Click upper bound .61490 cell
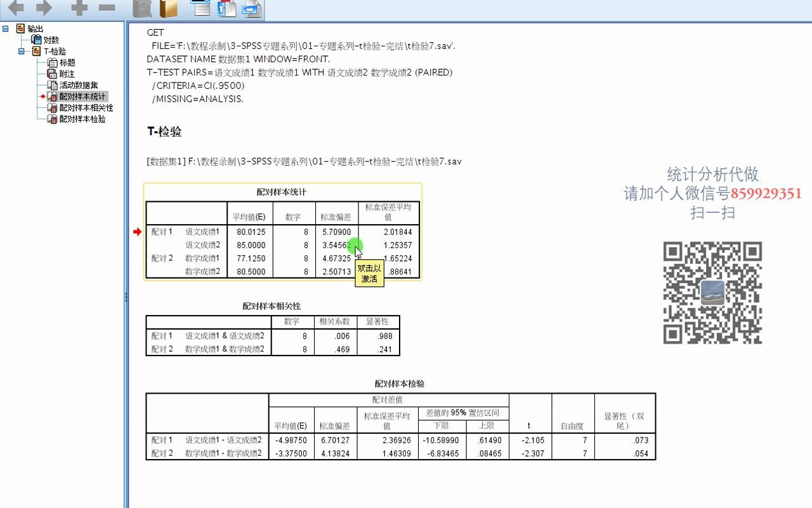Viewport: 812px width, 508px height. point(487,440)
